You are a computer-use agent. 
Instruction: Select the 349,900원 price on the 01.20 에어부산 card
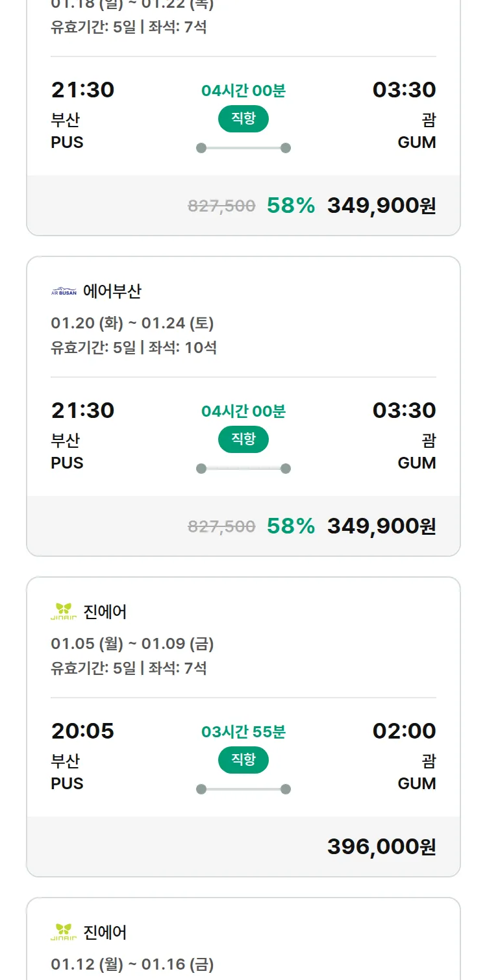click(381, 526)
